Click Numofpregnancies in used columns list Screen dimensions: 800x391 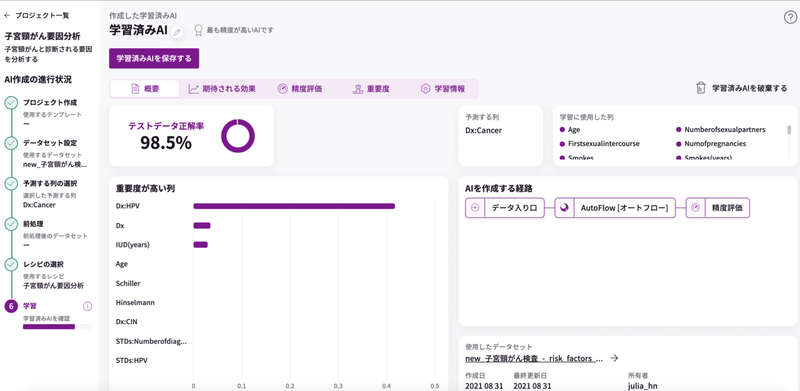click(715, 144)
